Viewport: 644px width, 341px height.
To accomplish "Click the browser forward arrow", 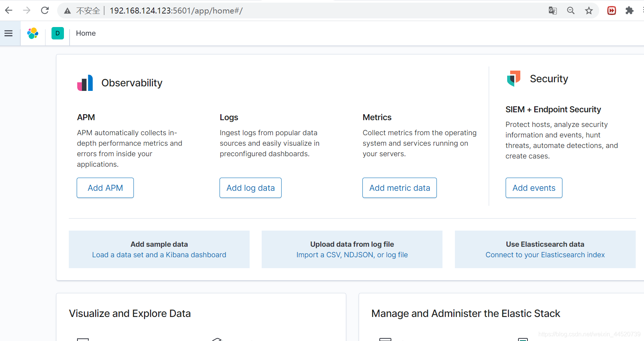I will (27, 11).
